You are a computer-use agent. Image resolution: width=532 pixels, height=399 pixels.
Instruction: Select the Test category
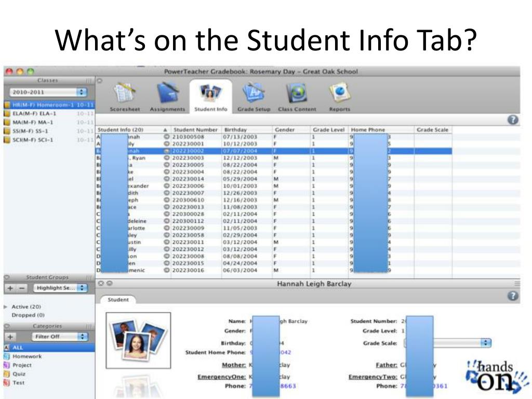point(18,383)
